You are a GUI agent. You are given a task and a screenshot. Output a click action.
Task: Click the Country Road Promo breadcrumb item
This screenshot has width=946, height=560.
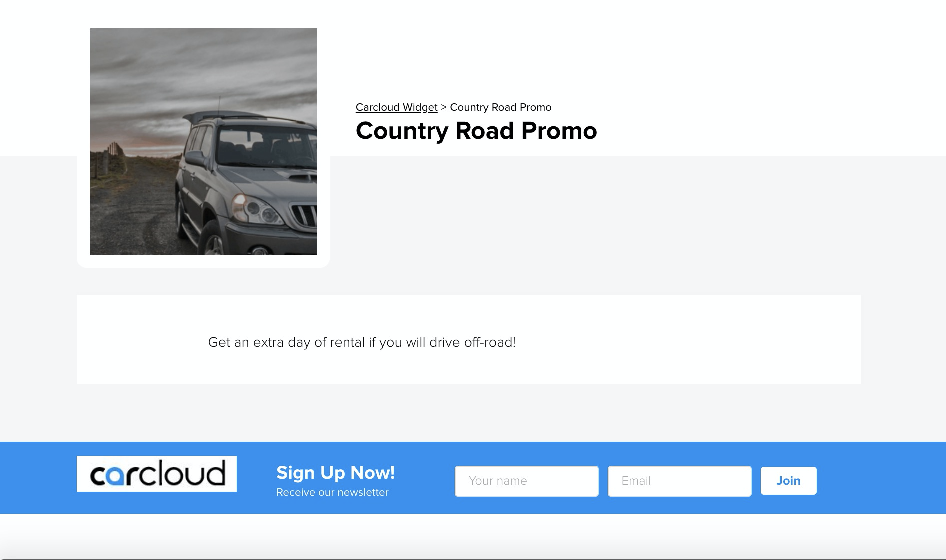click(x=501, y=107)
